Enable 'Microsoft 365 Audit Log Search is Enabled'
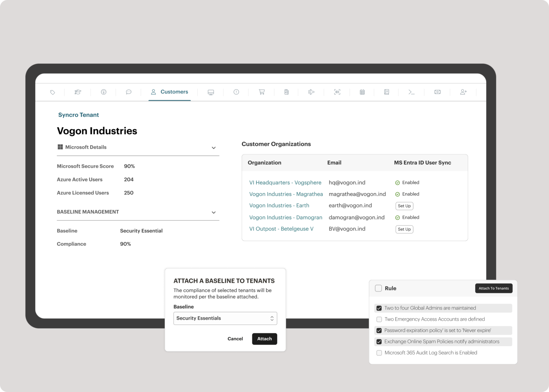549x392 pixels. tap(379, 353)
